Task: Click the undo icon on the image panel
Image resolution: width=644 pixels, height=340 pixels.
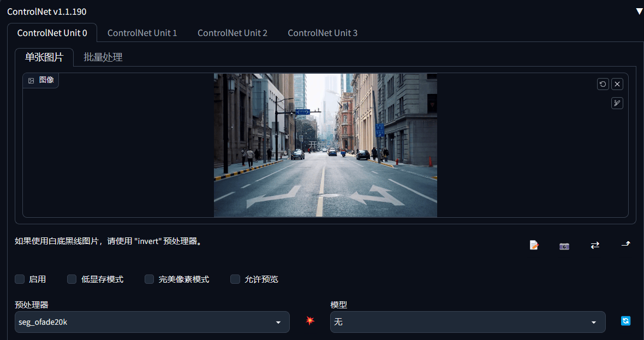Action: point(603,84)
